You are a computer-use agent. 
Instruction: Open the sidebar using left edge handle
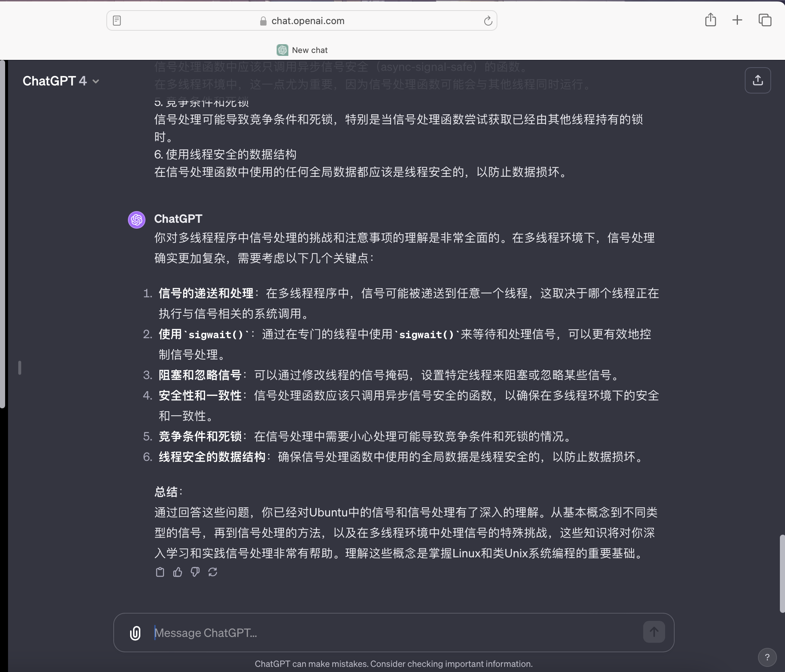coord(20,368)
